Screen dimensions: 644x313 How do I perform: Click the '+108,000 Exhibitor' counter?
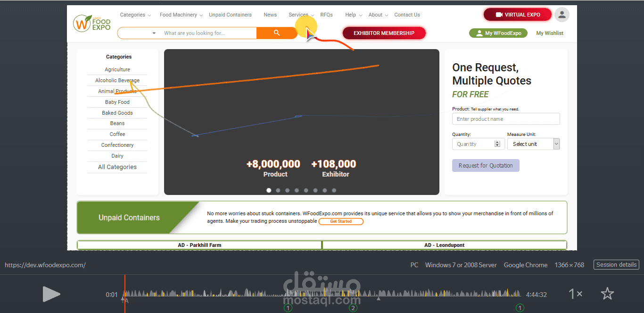334,169
